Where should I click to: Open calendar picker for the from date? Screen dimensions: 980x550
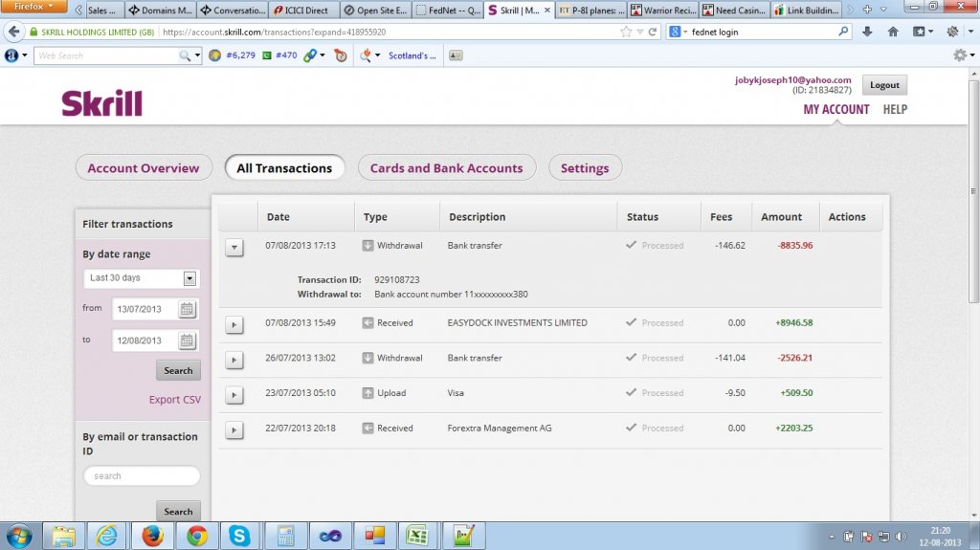(x=187, y=309)
